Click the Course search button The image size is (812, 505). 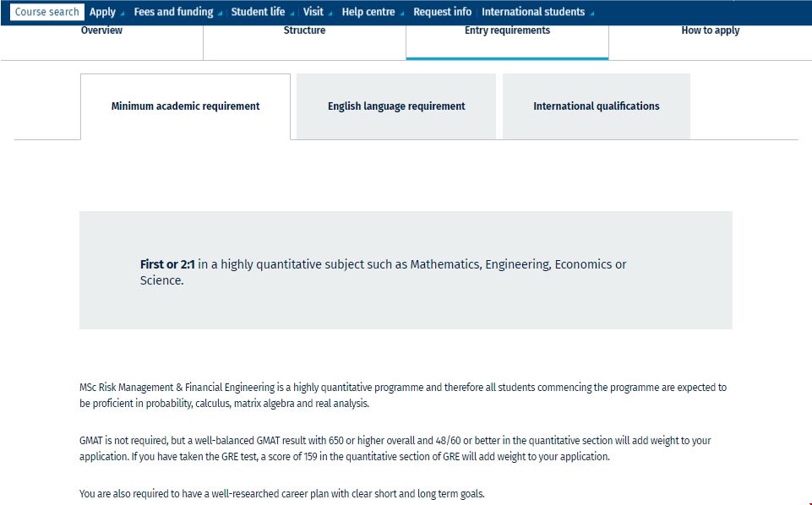click(46, 12)
